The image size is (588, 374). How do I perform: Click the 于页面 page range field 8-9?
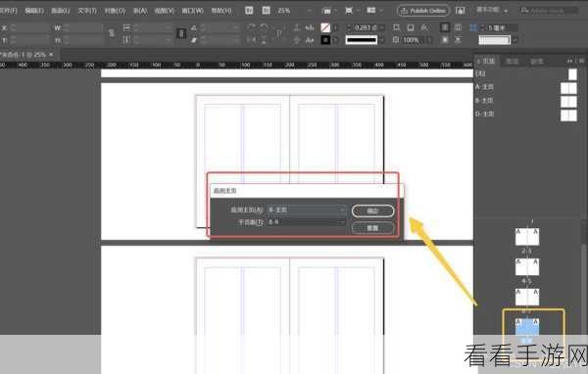click(306, 222)
